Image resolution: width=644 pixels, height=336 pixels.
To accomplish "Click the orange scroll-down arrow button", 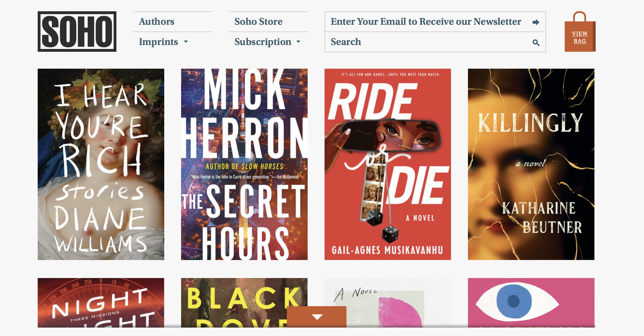I will click(317, 317).
